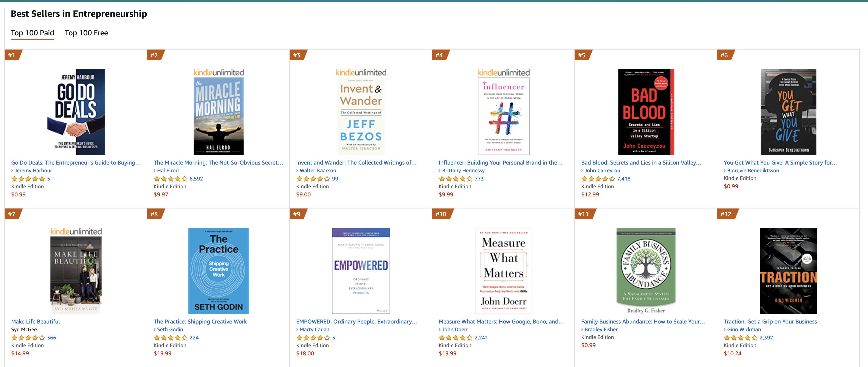Click the Walter Isaacson author link
This screenshot has height=367, width=868.
pyautogui.click(x=318, y=171)
